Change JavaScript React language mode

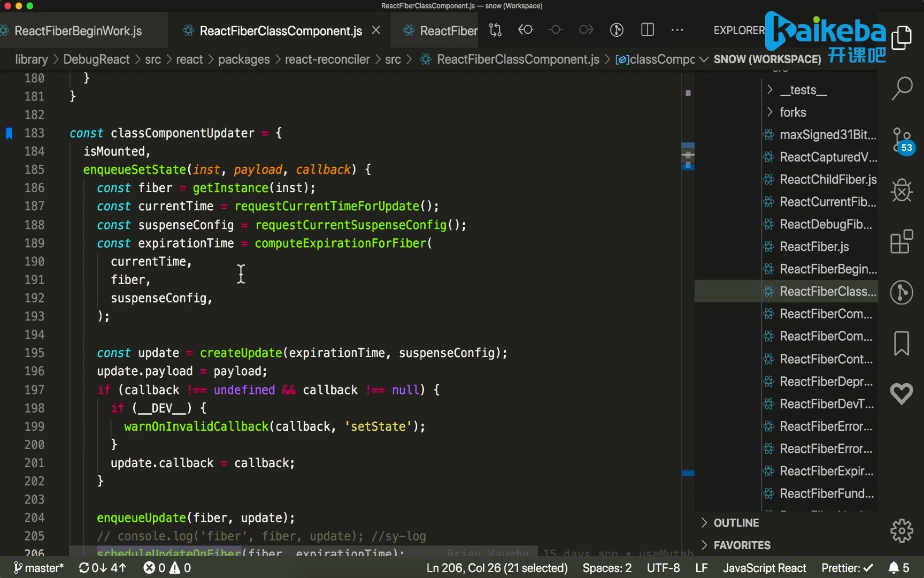pos(764,568)
